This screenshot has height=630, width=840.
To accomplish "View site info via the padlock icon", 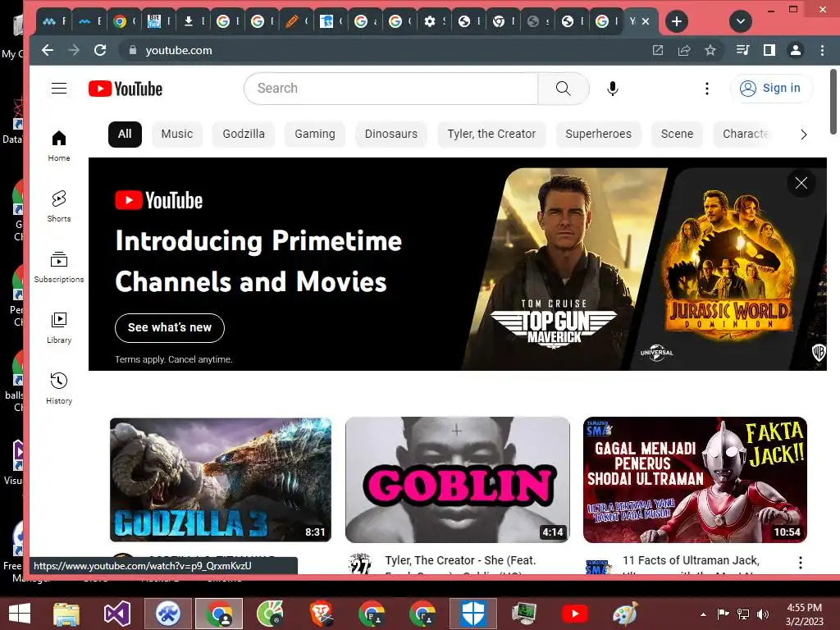I will coord(133,50).
